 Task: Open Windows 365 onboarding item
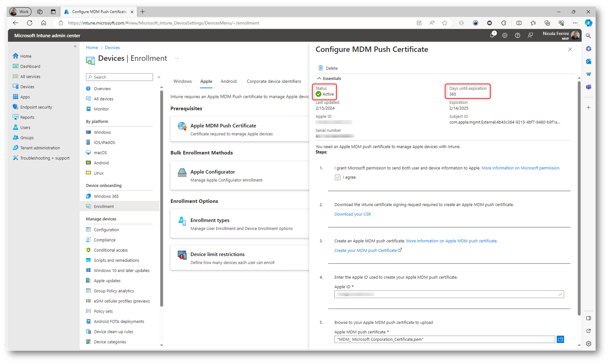pos(106,196)
